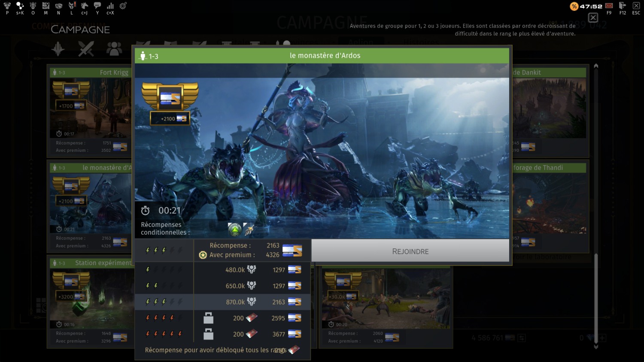Click the REJOINDRE button
Viewport: 644px width, 362px height.
point(410,251)
